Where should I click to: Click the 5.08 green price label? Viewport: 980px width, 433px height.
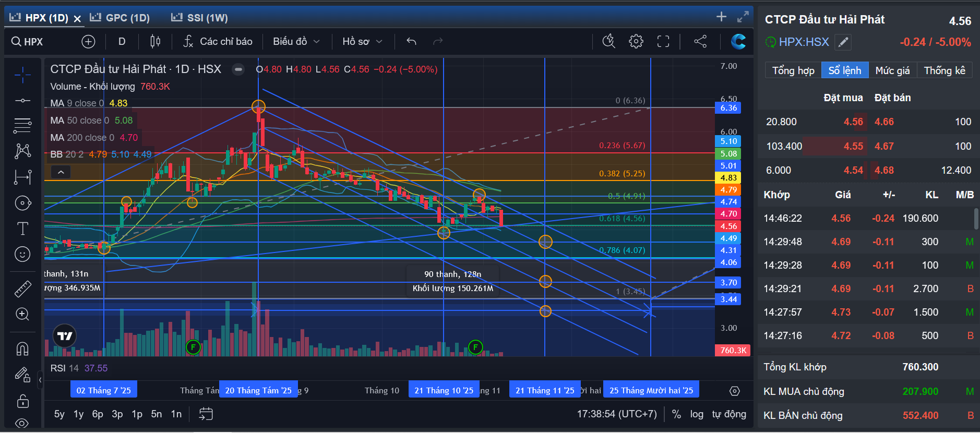(728, 154)
